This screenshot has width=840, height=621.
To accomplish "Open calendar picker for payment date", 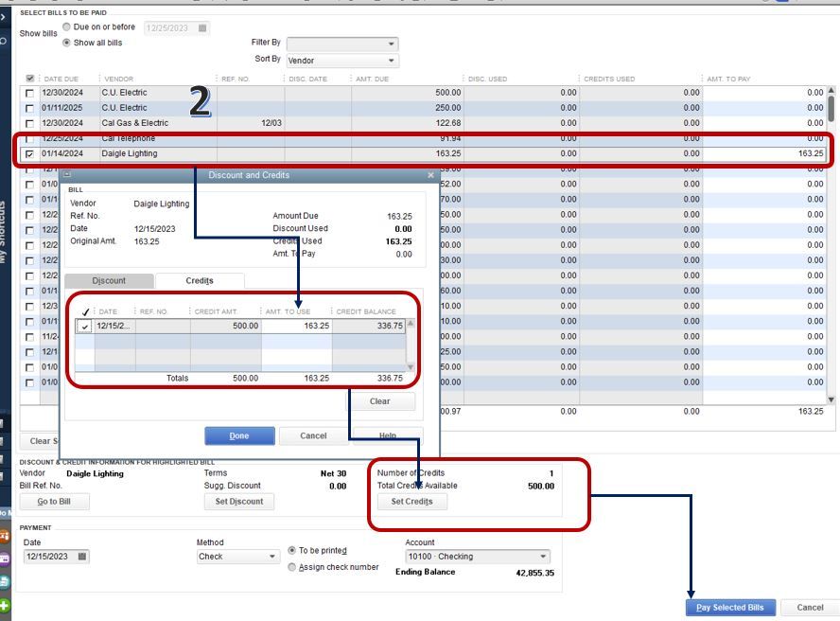I will click(x=82, y=556).
